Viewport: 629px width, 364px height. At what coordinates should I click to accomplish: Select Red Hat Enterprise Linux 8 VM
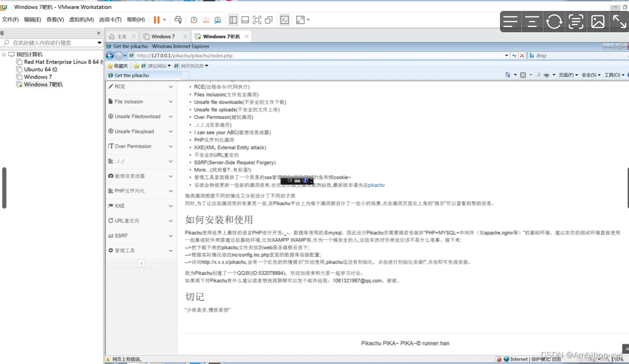[x=60, y=62]
